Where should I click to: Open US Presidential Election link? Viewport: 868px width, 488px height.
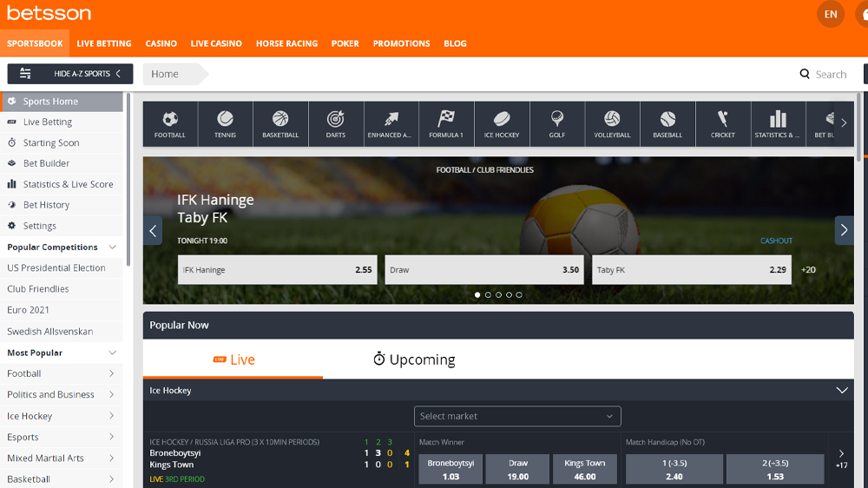(56, 268)
